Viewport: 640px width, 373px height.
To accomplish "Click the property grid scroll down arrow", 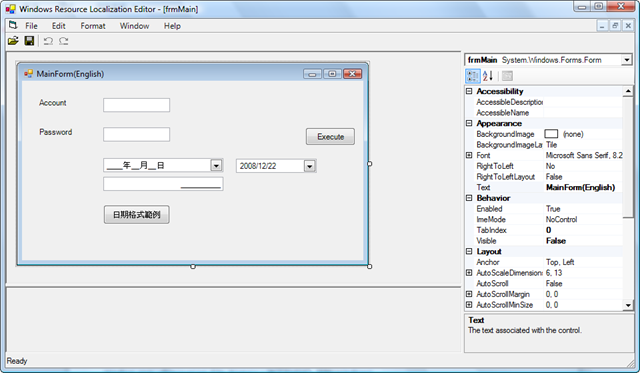I will click(628, 305).
